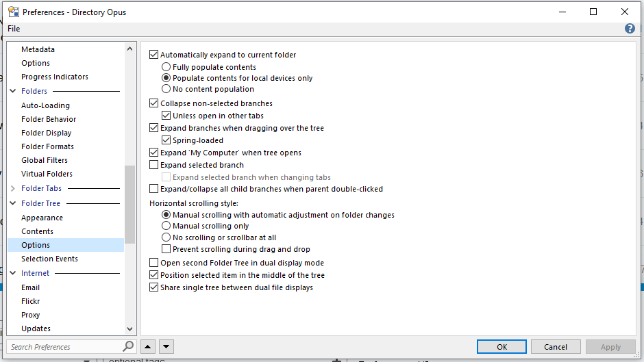The image size is (644, 362).
Task: Toggle the Spring-loaded checkbox
Action: tap(166, 140)
